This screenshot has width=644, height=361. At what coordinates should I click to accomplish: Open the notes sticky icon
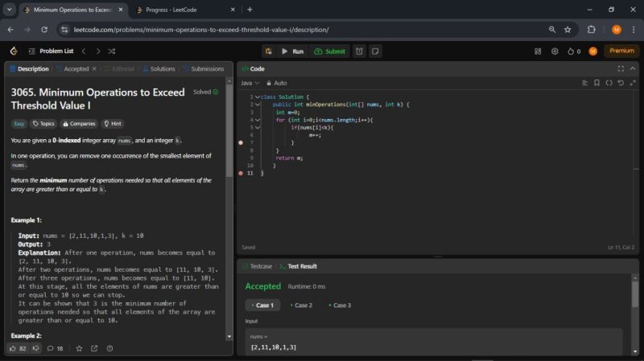click(375, 51)
